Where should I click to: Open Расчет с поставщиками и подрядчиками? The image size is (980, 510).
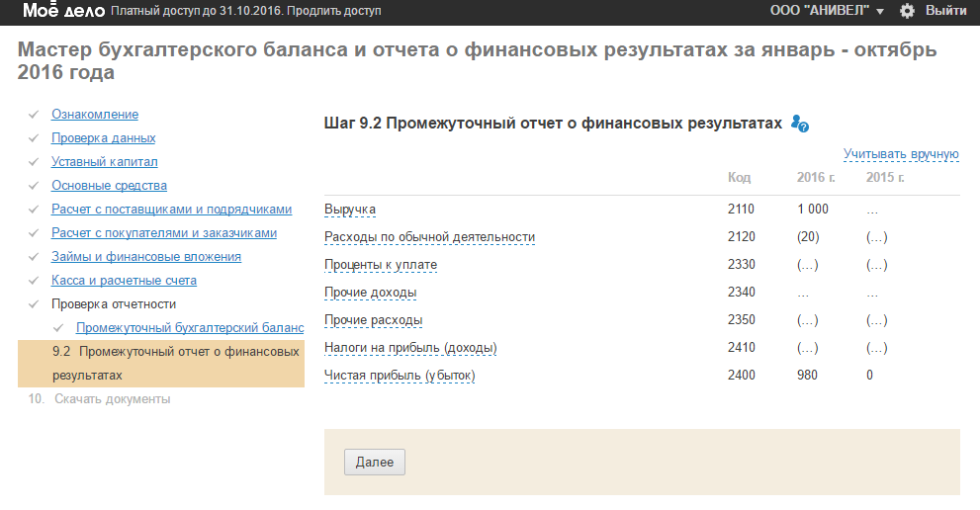172,210
